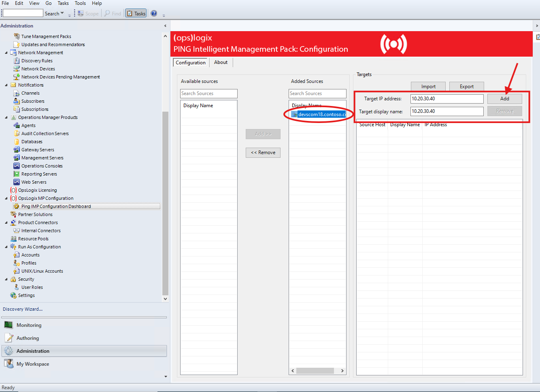Select the Ping IMP Configuration Dashboard gear icon
This screenshot has height=392, width=540.
(17, 206)
